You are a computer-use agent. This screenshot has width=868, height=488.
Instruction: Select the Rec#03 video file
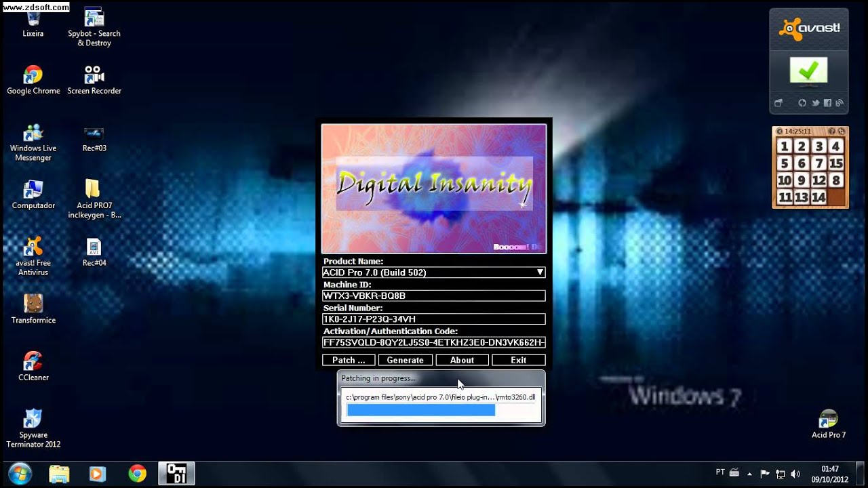tap(94, 138)
